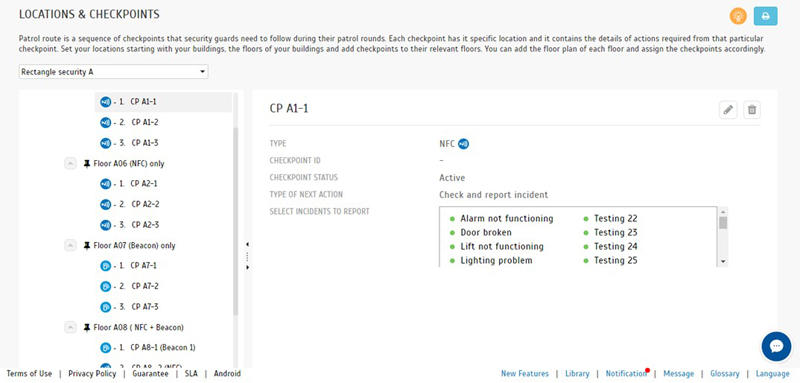Select checkpoint CP A2-3 in the tree
The image size is (800, 383).
click(x=144, y=225)
